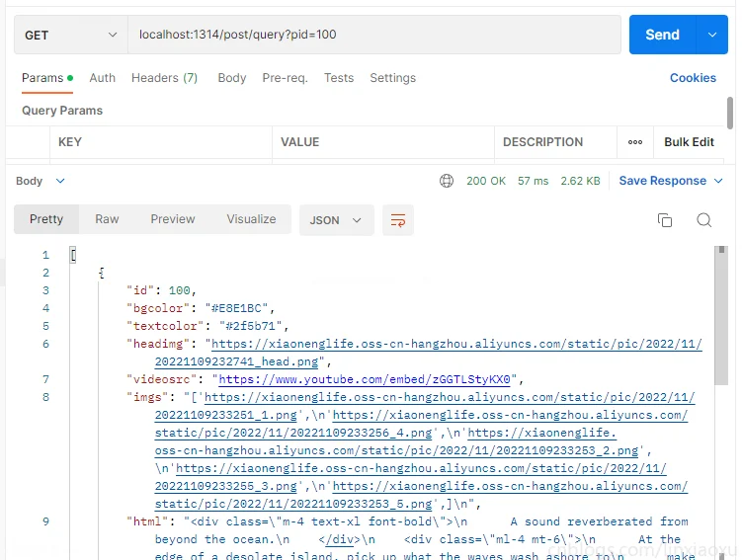Click the 57 ms response time

pos(533,181)
